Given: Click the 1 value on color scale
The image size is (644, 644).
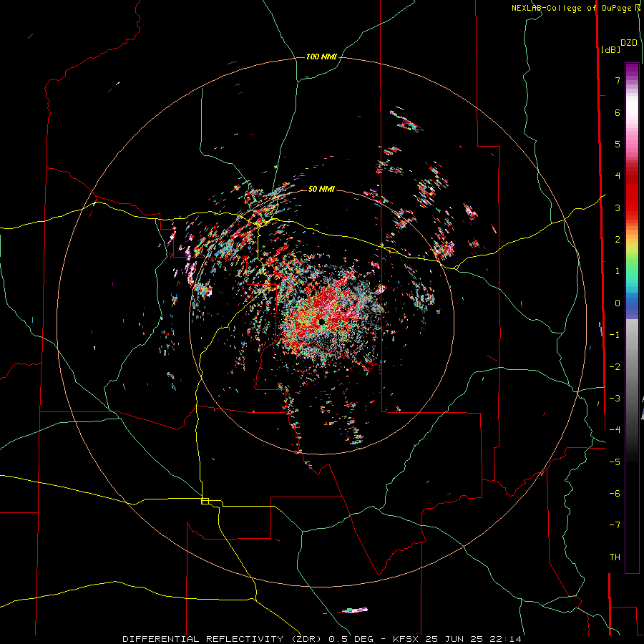Looking at the screenshot, I should click(618, 271).
